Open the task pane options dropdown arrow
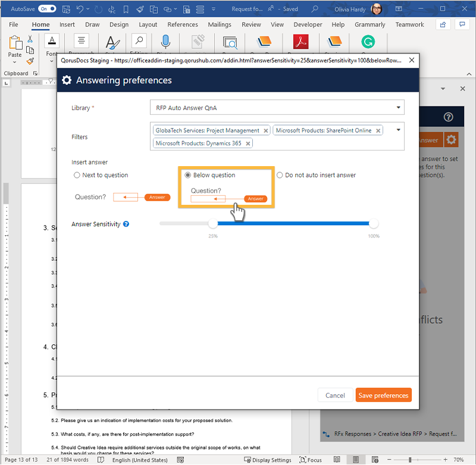Image resolution: width=476 pixels, height=465 pixels. click(443, 89)
